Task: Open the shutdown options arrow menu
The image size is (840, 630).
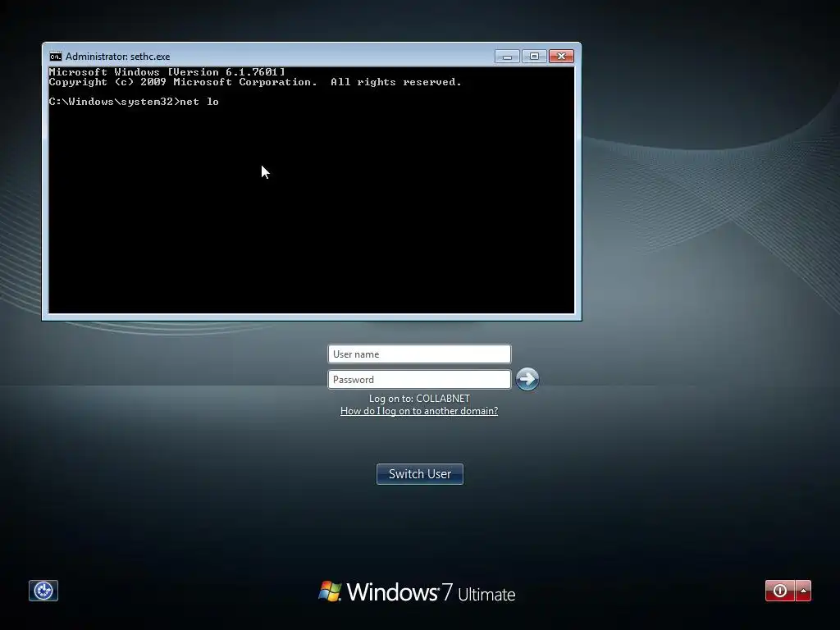Action: 803,591
